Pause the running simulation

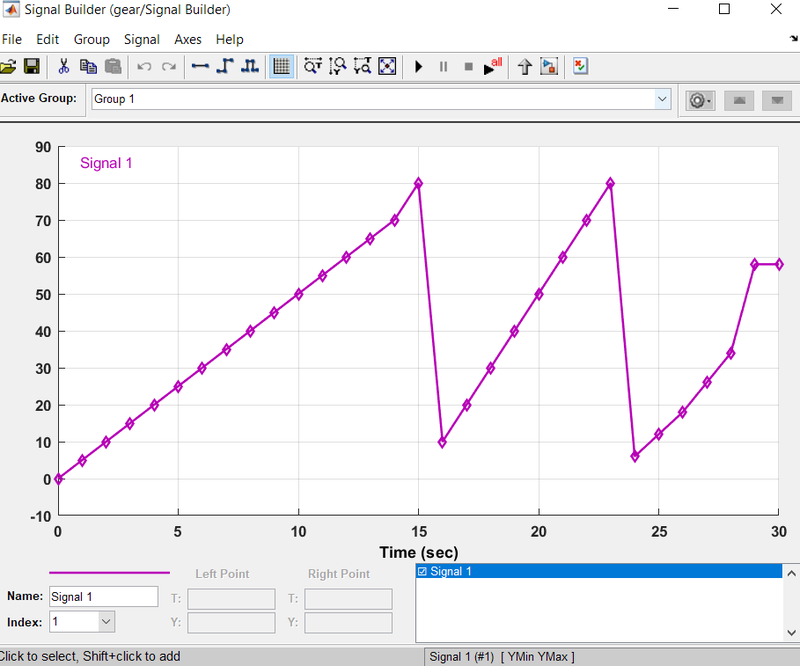pyautogui.click(x=443, y=66)
